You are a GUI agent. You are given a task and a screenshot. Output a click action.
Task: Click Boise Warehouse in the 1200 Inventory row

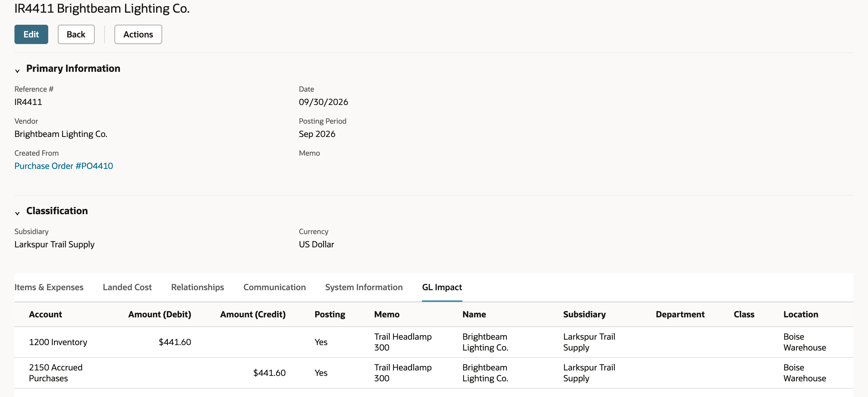pyautogui.click(x=804, y=342)
